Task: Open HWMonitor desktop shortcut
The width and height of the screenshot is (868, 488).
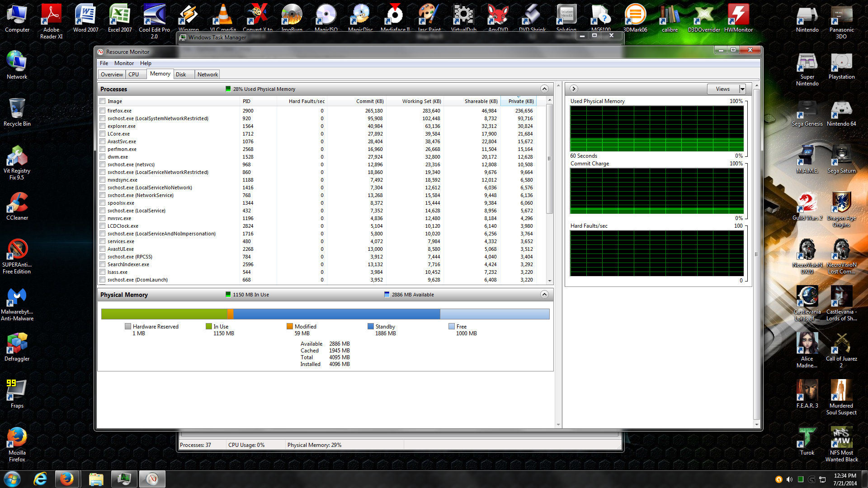Action: pyautogui.click(x=738, y=18)
